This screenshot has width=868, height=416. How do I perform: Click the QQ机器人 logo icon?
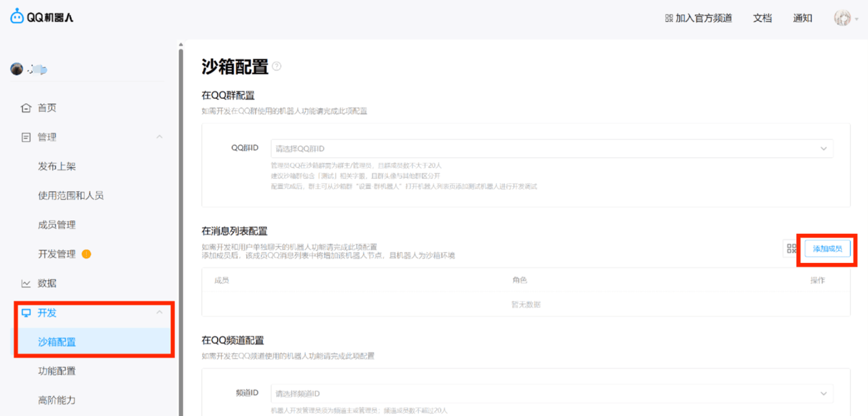coord(17,17)
